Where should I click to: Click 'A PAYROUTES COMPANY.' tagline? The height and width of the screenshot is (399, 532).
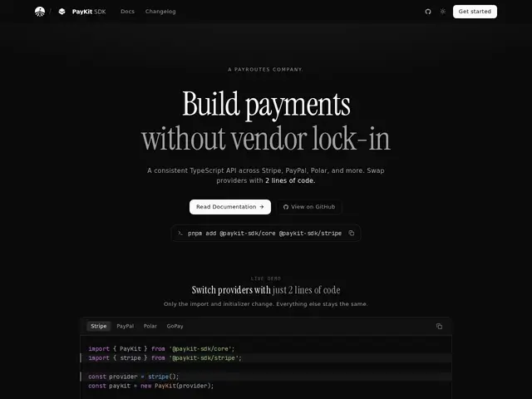click(x=266, y=69)
